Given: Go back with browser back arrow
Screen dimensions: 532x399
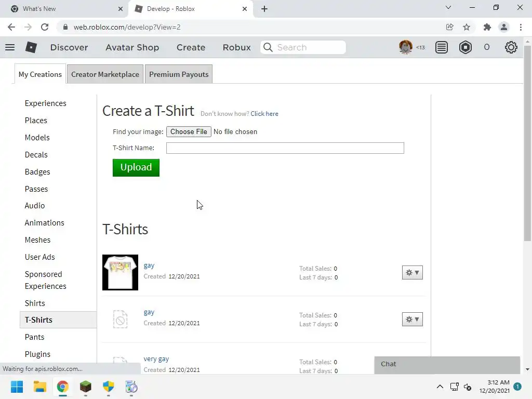Looking at the screenshot, I should click(x=11, y=27).
